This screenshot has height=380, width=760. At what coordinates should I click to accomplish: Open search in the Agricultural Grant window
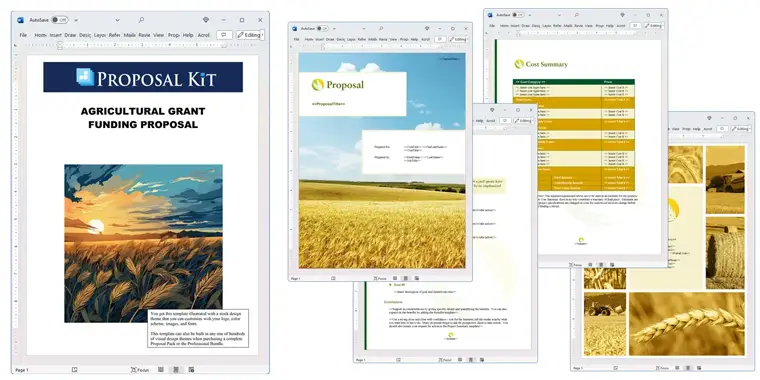(x=141, y=20)
